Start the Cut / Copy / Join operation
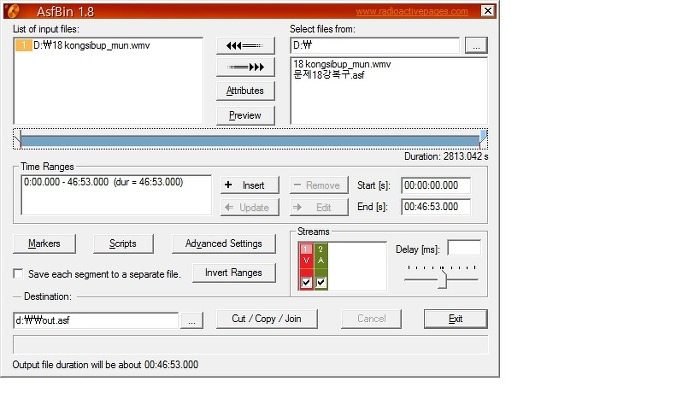The height and width of the screenshot is (393, 700). tap(267, 319)
